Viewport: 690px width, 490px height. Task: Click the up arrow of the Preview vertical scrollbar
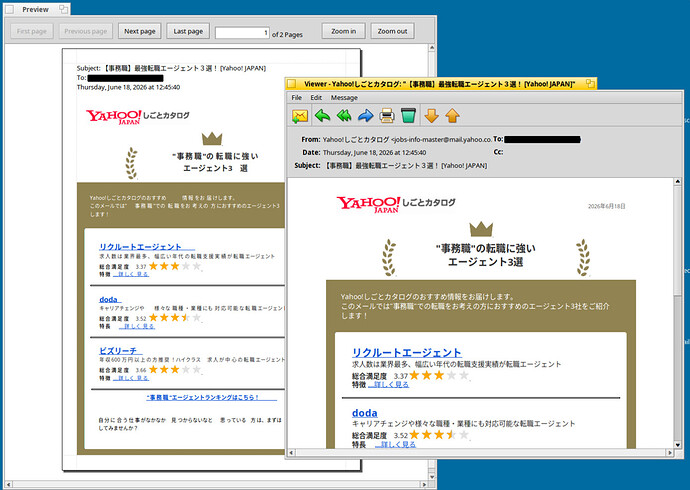click(x=432, y=47)
